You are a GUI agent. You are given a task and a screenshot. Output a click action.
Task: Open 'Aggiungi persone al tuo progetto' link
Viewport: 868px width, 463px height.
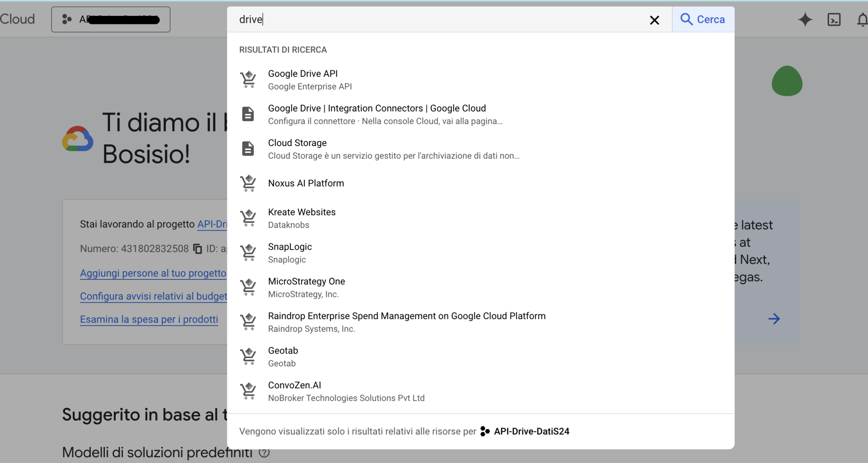[153, 273]
